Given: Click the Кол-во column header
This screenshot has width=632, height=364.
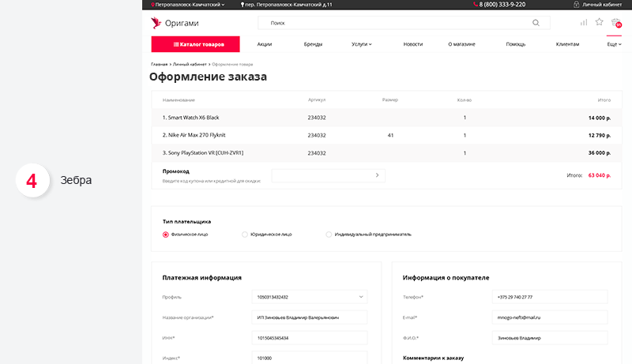Looking at the screenshot, I should click(465, 99).
